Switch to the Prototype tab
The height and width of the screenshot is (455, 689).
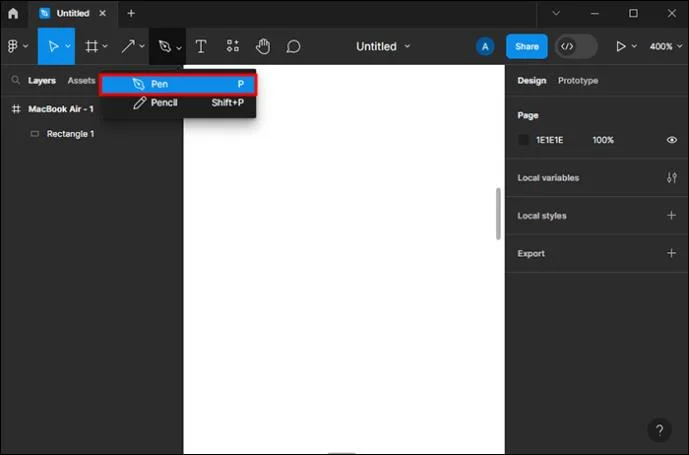tap(578, 80)
